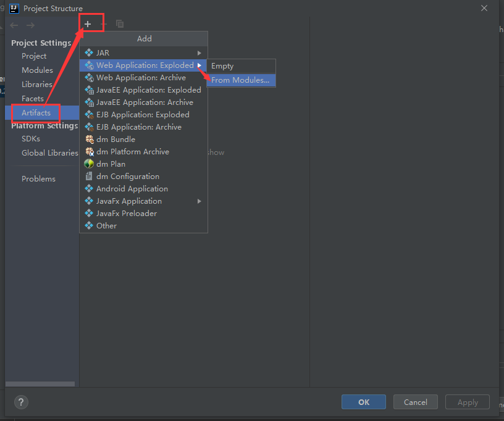Screen dimensions: 504x421
Task: Click the JAR artifact icon
Action: click(89, 52)
